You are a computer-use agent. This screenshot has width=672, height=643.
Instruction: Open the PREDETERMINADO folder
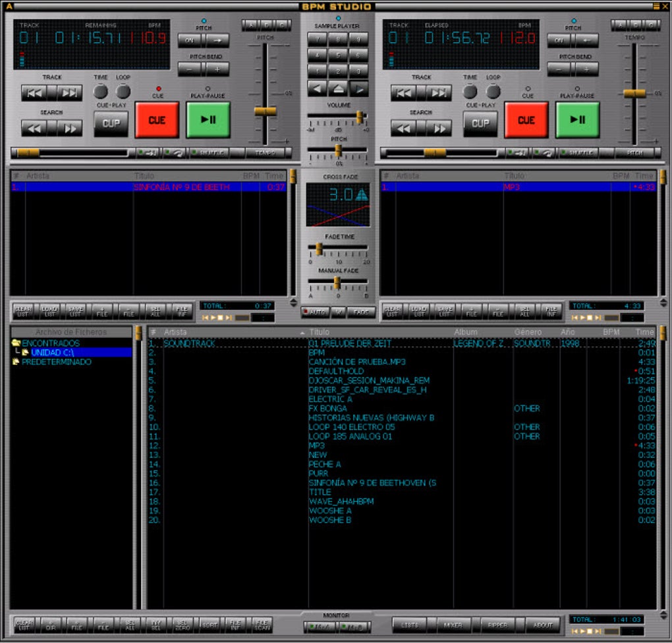pos(56,362)
